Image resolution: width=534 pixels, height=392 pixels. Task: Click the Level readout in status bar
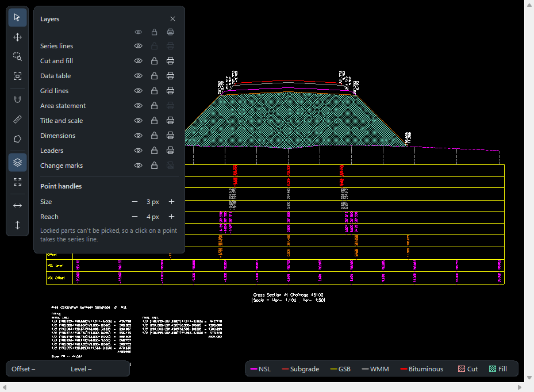tap(81, 369)
